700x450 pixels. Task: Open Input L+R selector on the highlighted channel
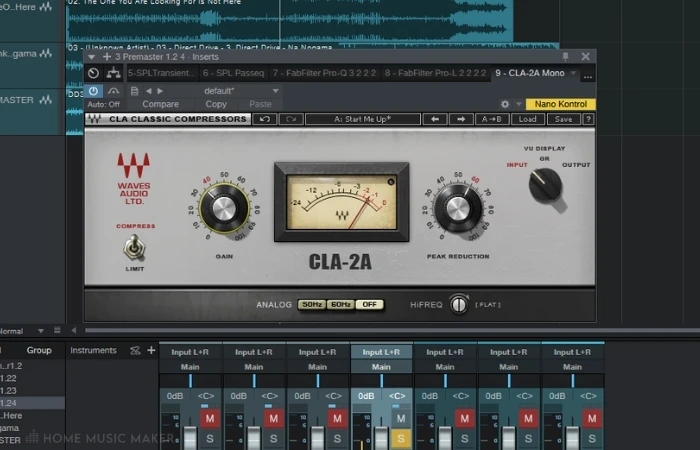[x=381, y=352]
